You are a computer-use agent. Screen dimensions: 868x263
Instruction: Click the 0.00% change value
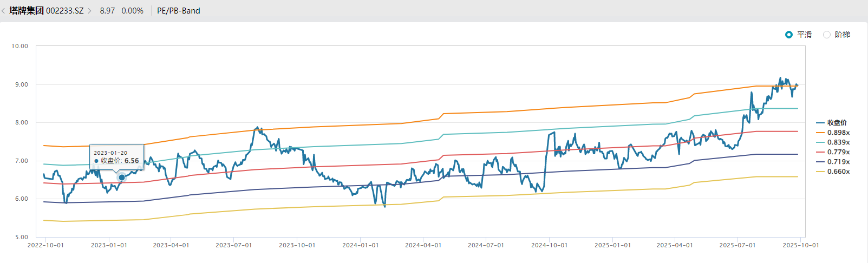pos(133,11)
